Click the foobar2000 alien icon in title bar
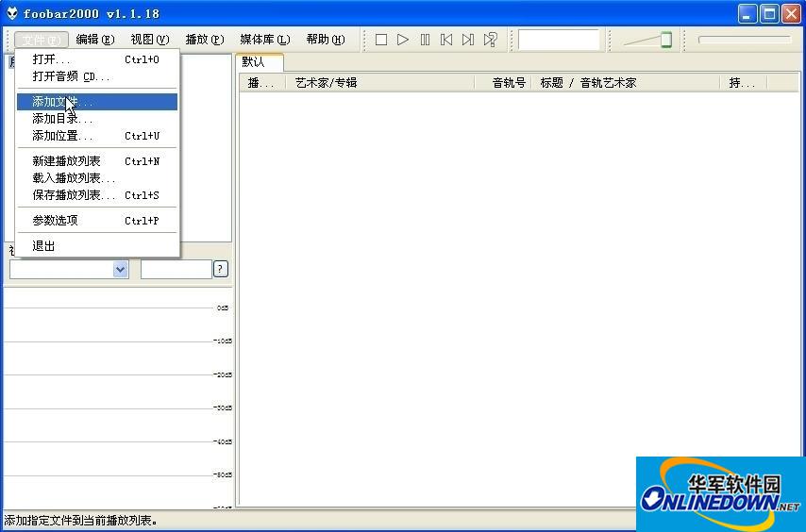The height and width of the screenshot is (532, 806). click(x=12, y=13)
